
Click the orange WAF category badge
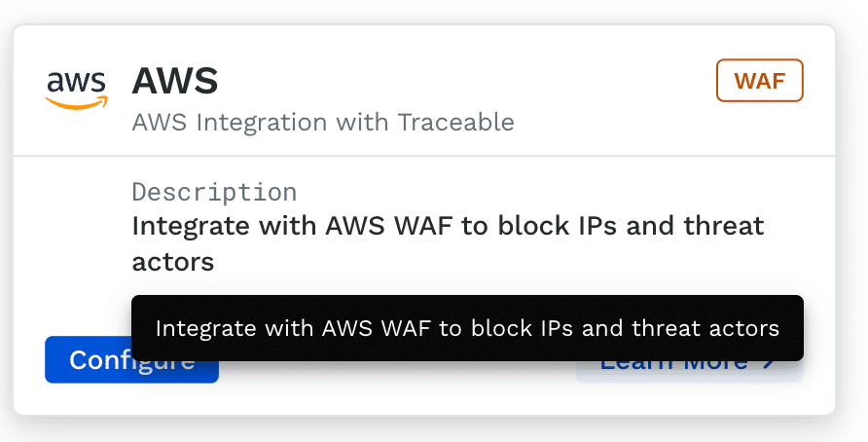click(x=759, y=81)
